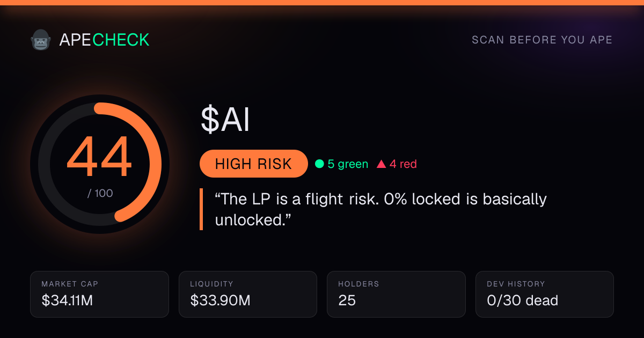Click the MARKET CAP label text

click(70, 284)
